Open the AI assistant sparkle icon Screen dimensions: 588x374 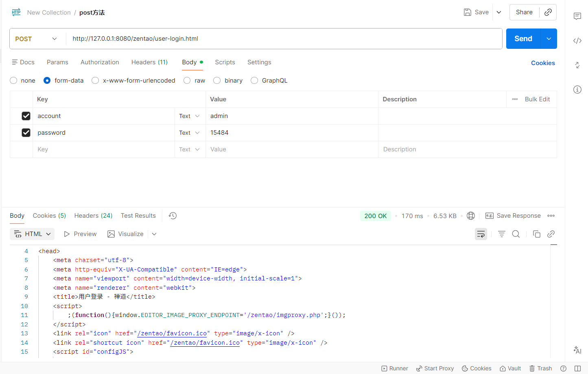pyautogui.click(x=577, y=350)
